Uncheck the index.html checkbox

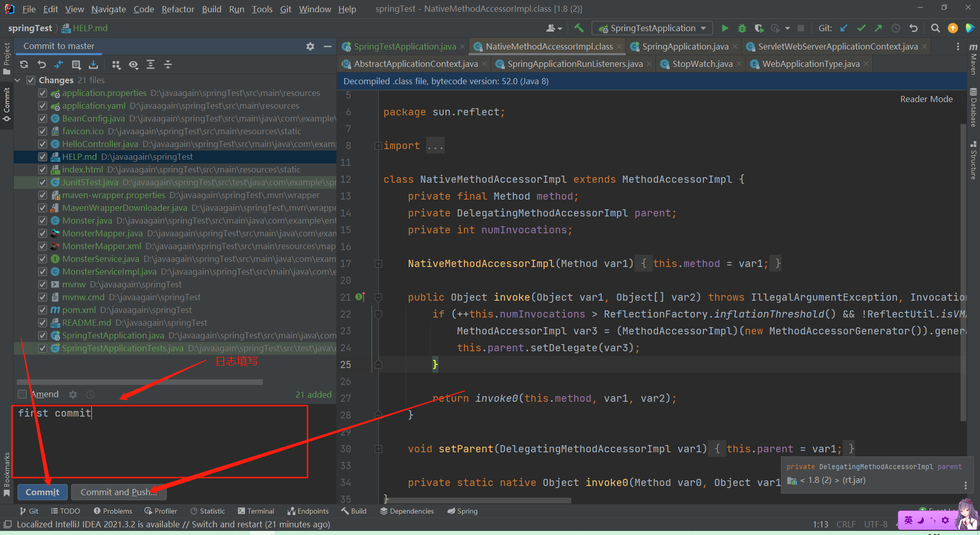click(x=43, y=169)
